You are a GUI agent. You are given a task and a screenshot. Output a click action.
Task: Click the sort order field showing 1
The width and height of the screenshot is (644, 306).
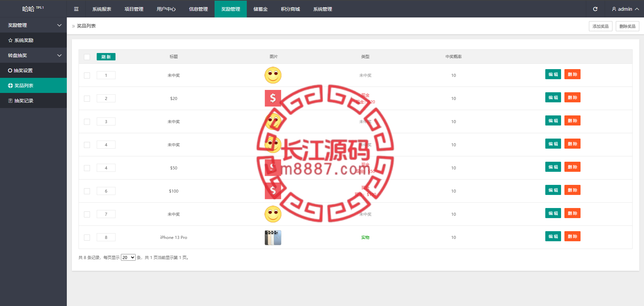coord(106,75)
